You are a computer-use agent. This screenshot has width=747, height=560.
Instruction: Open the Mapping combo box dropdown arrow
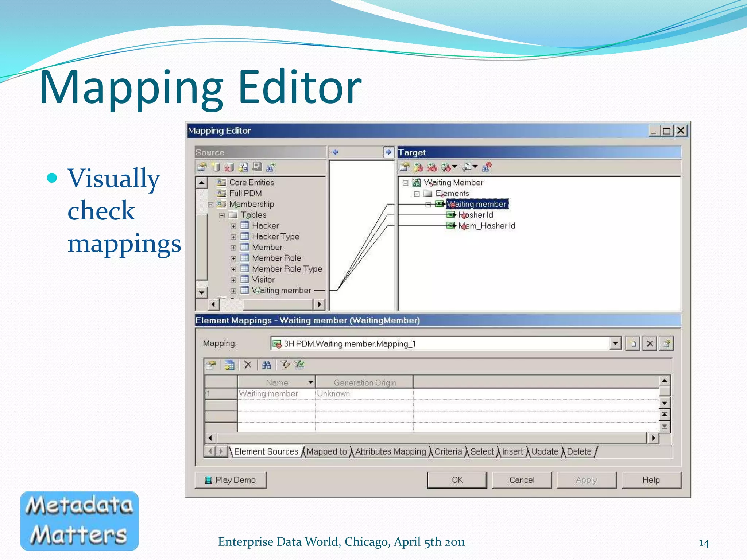[x=615, y=343]
